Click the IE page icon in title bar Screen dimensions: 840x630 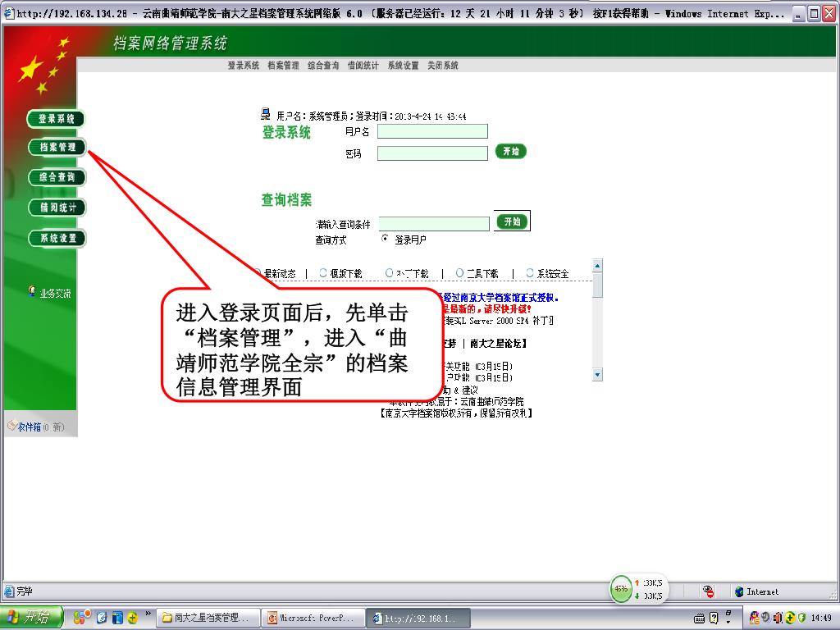[8, 13]
